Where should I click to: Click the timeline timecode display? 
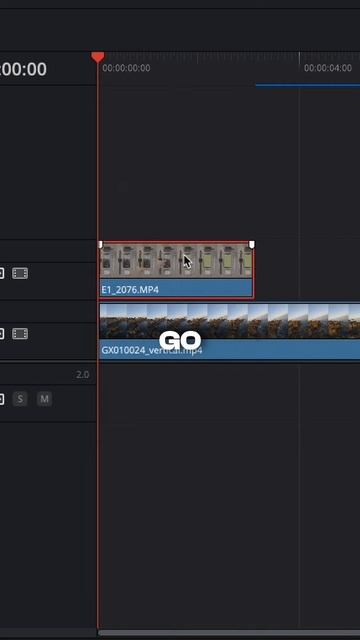[x=23, y=69]
